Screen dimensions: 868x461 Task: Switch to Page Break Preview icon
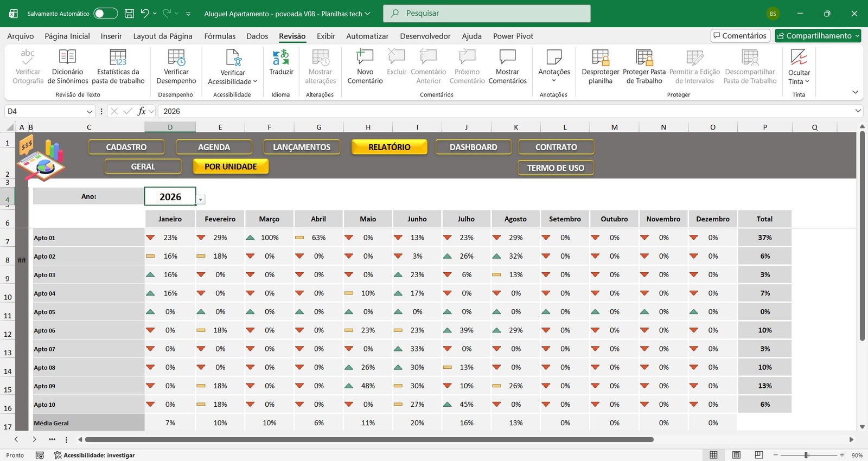[x=759, y=455]
